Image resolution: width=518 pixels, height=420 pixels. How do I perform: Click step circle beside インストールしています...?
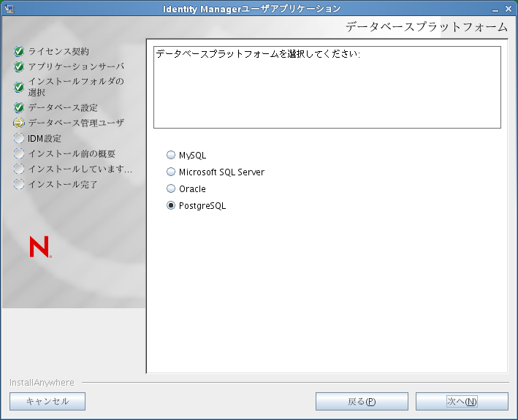click(x=19, y=169)
